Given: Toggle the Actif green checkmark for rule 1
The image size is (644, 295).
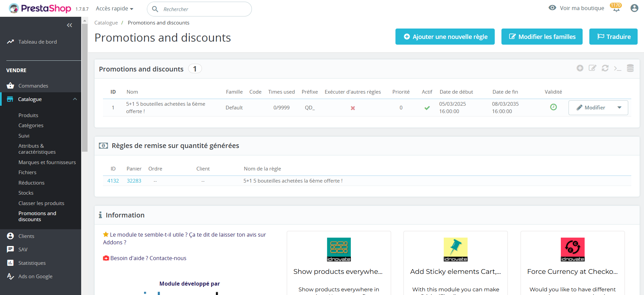Looking at the screenshot, I should click(x=427, y=108).
